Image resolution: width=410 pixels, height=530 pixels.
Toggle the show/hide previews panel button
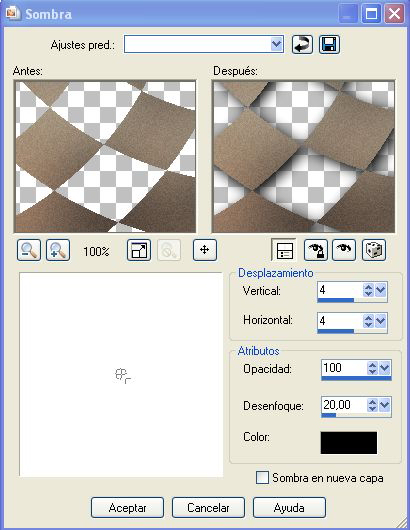(x=284, y=250)
